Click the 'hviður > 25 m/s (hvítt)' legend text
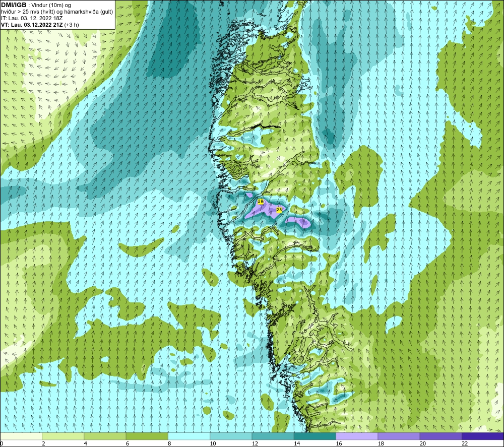504x447 pixels. point(30,12)
